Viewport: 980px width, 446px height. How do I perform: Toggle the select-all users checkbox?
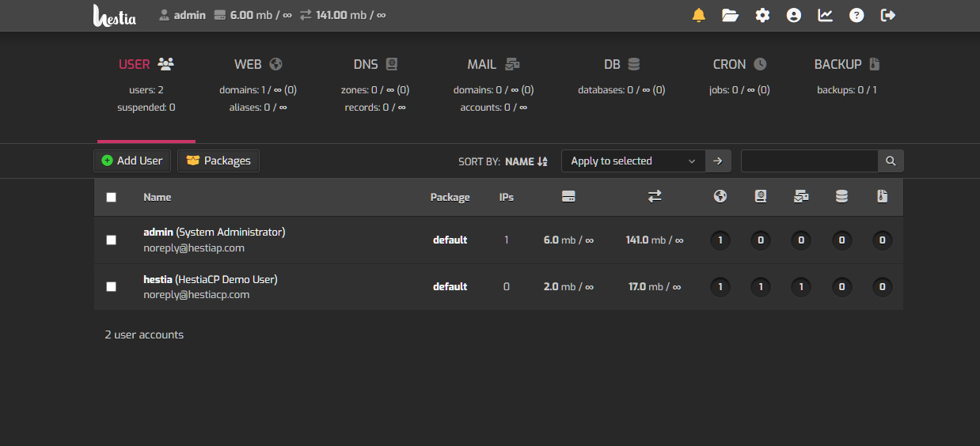(111, 198)
